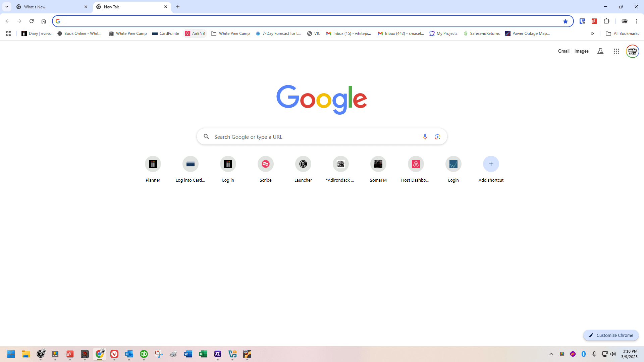Image resolution: width=644 pixels, height=362 pixels.
Task: Open the tab groups grid icon on the bookmarks bar
Action: coord(9,34)
